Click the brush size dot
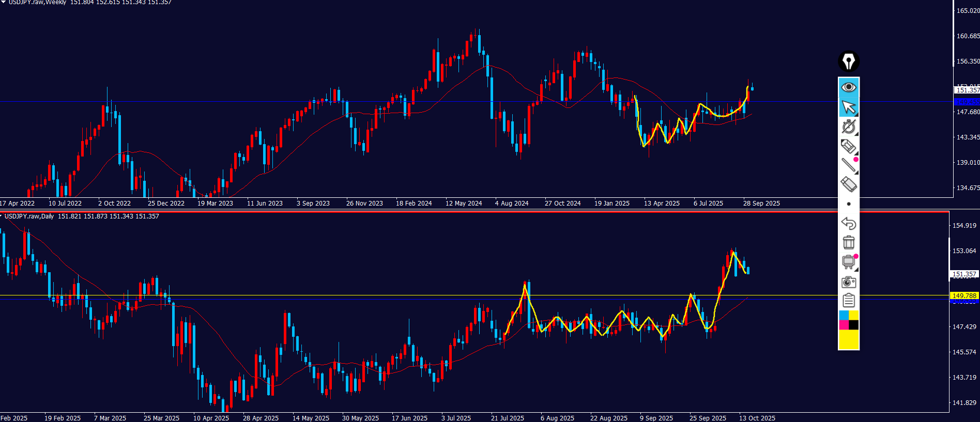The width and height of the screenshot is (980, 422). click(x=849, y=204)
